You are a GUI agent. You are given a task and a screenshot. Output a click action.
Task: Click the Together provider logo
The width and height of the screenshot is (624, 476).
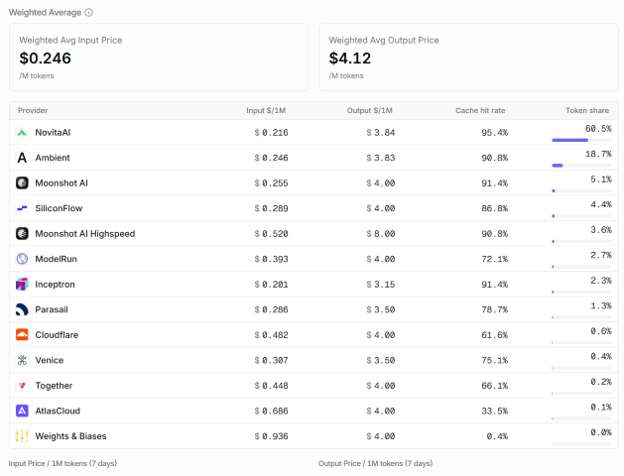(22, 385)
